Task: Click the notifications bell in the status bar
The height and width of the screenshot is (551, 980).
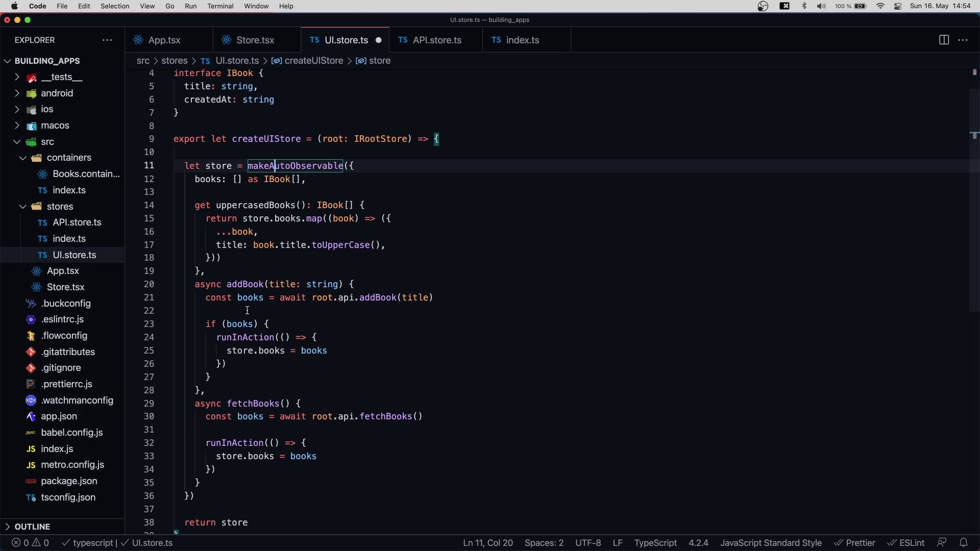Action: [x=964, y=543]
